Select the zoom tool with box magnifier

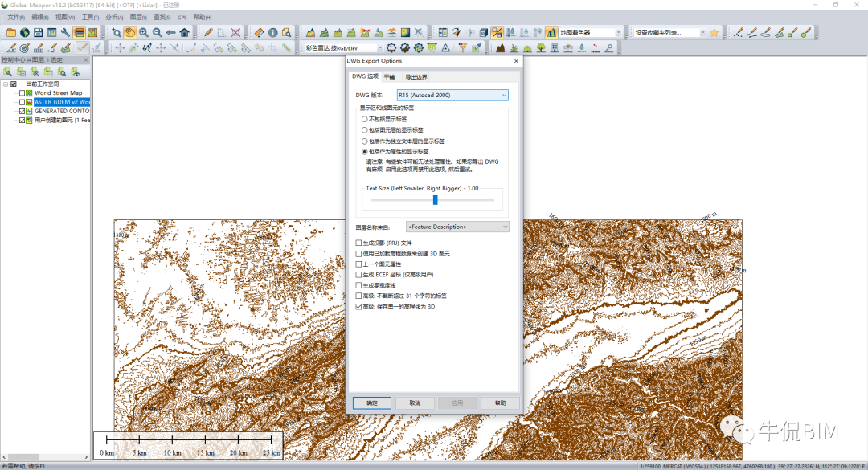pos(117,33)
